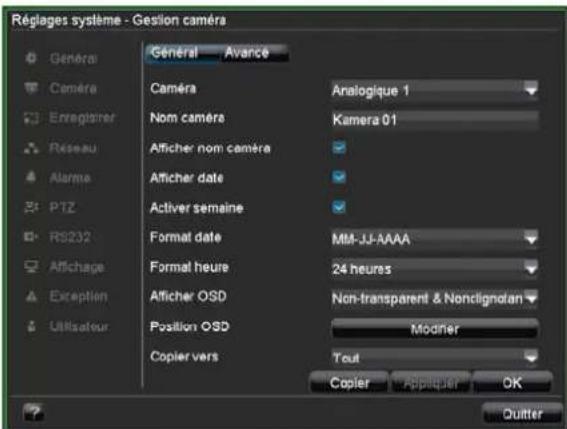Screen dimensions: 567x429
Task: Confirm with the OK button
Action: tap(512, 383)
